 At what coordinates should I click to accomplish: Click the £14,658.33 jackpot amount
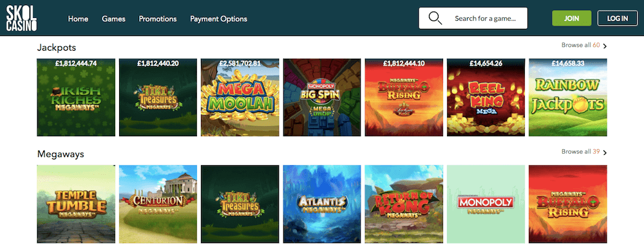568,64
